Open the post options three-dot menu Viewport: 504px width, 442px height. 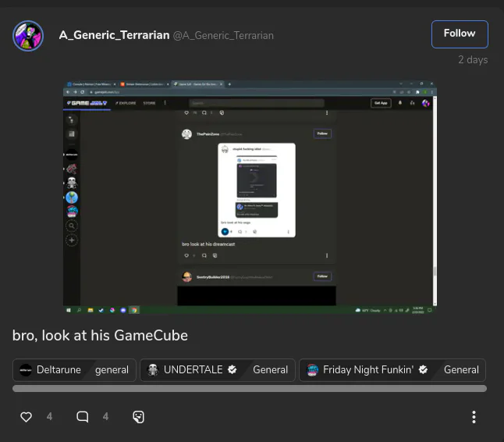pos(474,417)
